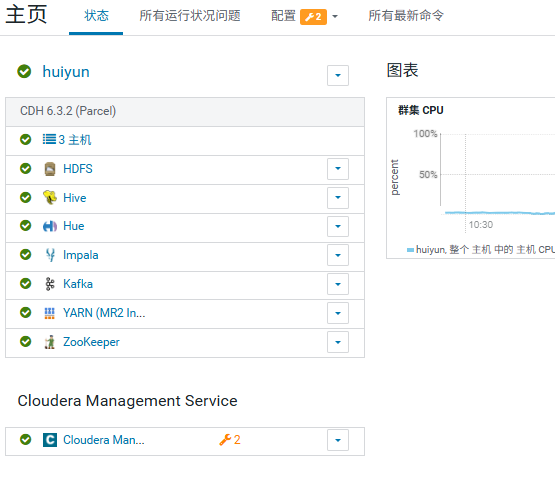The width and height of the screenshot is (555, 486).
Task: Click the HDFS service icon
Action: [x=50, y=169]
